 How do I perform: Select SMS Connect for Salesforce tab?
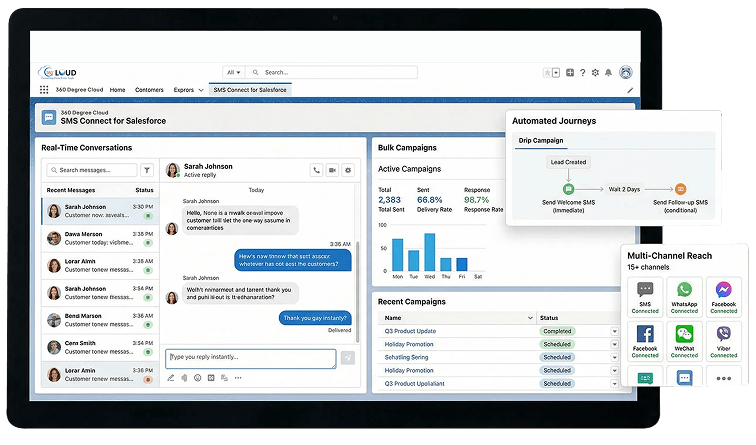(x=250, y=90)
